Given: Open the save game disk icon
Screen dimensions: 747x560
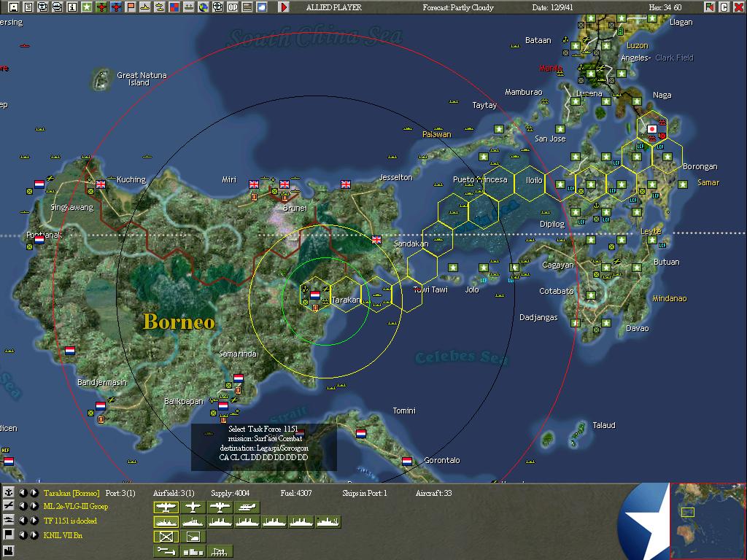Looking at the screenshot, I should [x=14, y=7].
